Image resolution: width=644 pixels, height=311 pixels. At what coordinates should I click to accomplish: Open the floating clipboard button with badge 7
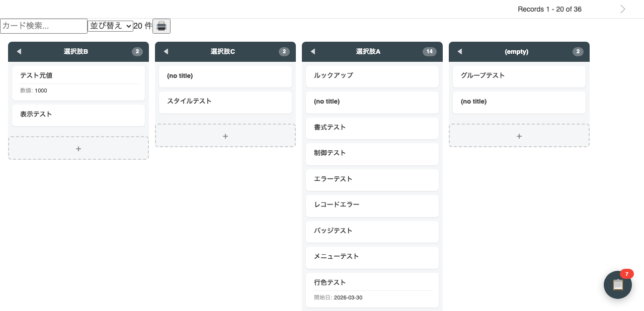point(618,285)
